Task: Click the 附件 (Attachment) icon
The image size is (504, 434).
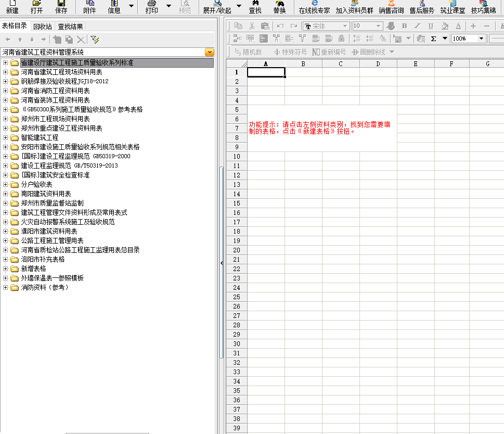Action: click(x=89, y=7)
